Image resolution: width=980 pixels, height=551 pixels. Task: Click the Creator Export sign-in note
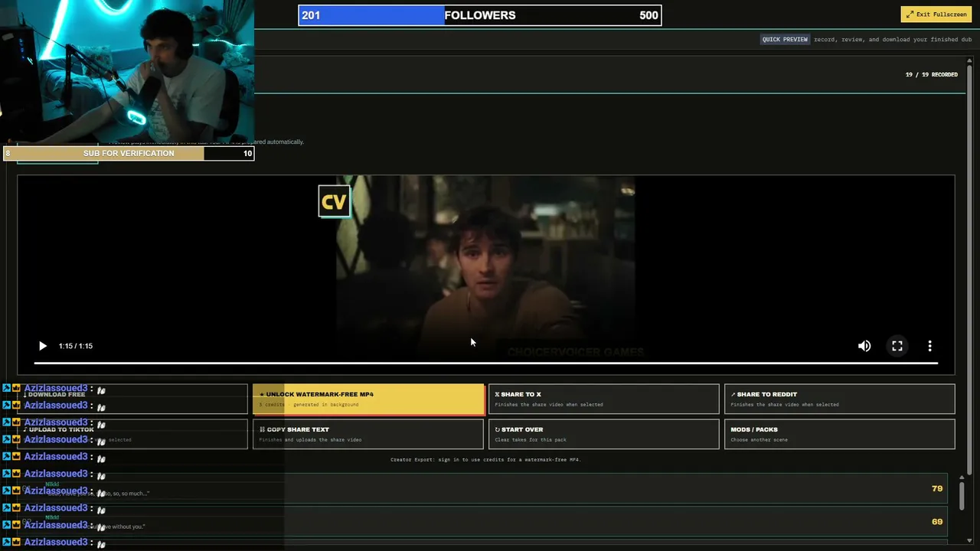485,460
